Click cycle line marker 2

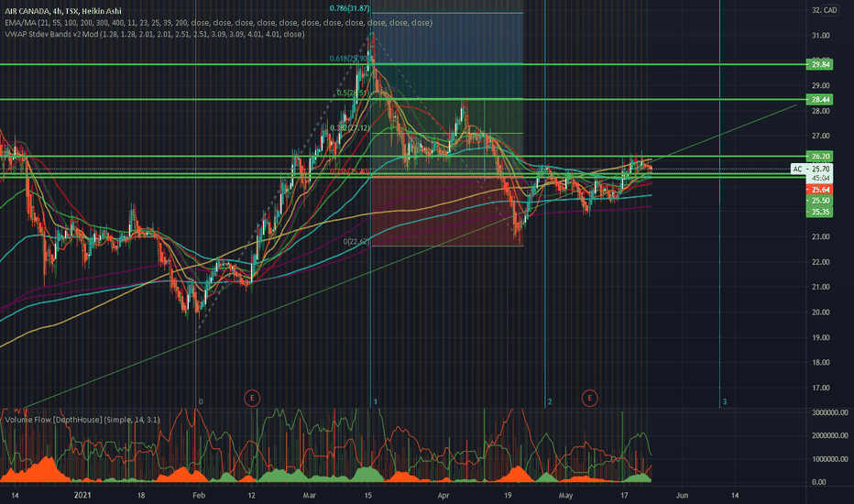[550, 401]
